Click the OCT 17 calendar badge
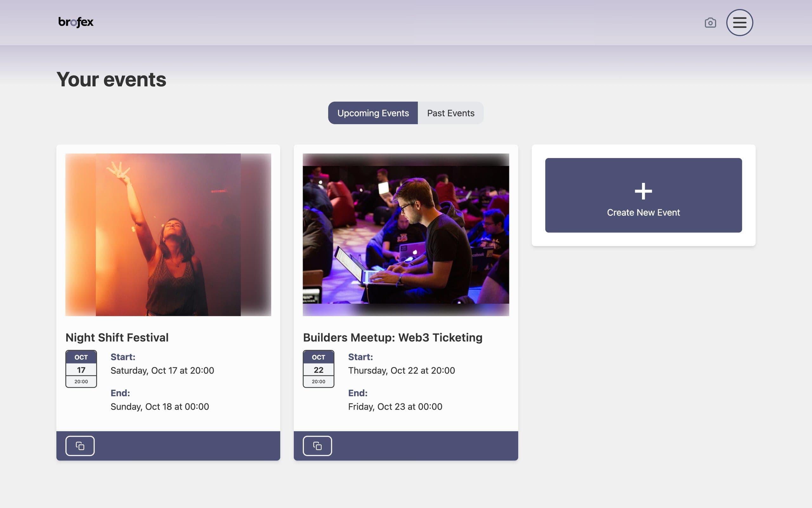The width and height of the screenshot is (812, 508). tap(81, 369)
